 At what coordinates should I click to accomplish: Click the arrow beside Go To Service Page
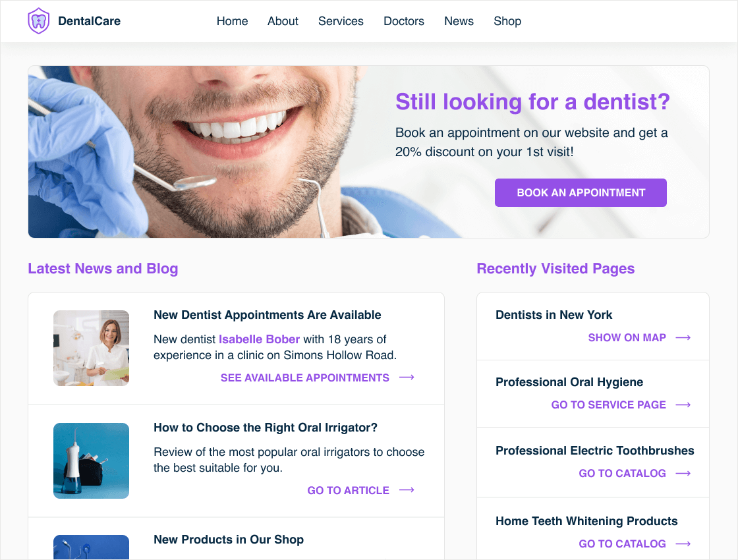(683, 405)
